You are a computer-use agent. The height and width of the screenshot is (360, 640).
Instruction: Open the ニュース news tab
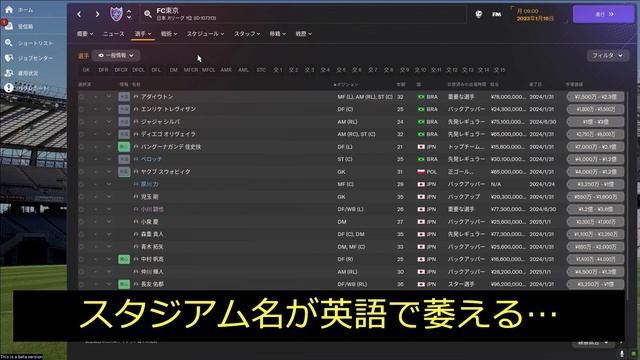click(x=113, y=34)
